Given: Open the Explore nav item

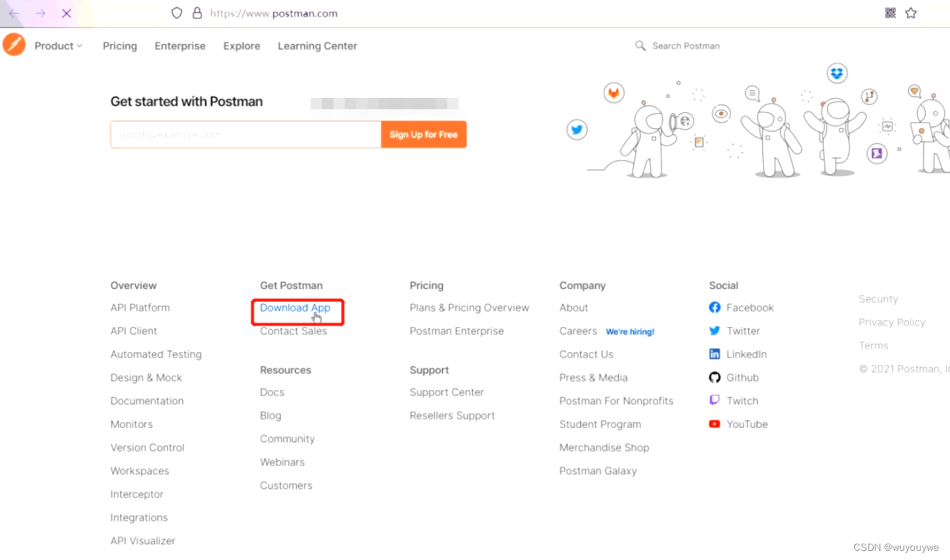Looking at the screenshot, I should point(241,46).
